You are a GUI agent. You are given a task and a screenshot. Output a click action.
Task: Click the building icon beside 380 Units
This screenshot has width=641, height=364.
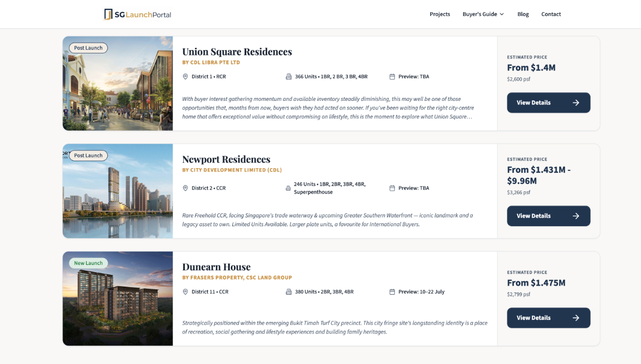tap(289, 292)
